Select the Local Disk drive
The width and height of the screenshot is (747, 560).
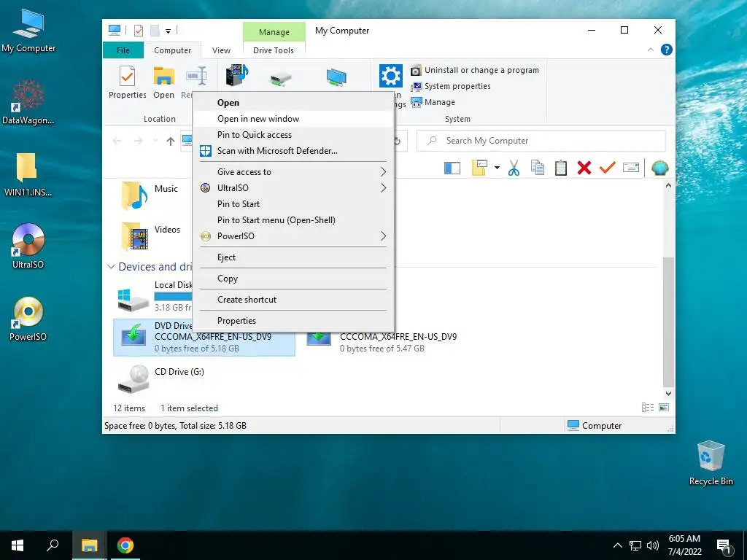click(153, 297)
